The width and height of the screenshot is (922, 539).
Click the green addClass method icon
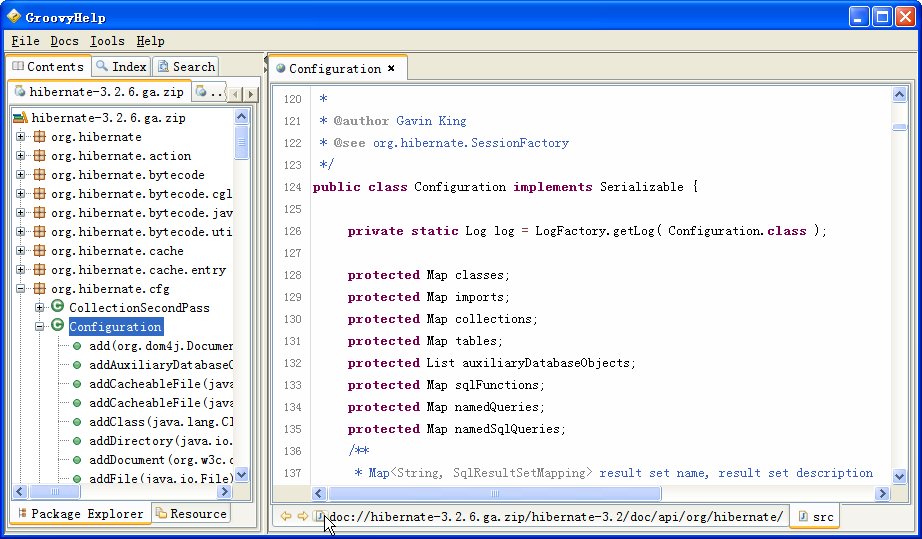(x=77, y=422)
